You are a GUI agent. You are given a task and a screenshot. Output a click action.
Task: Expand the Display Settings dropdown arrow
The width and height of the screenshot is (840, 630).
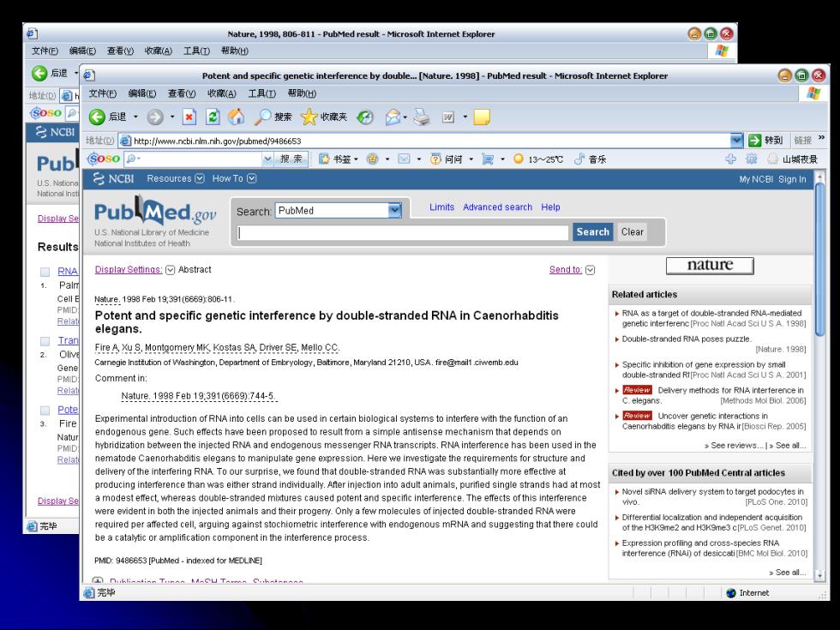click(x=170, y=270)
